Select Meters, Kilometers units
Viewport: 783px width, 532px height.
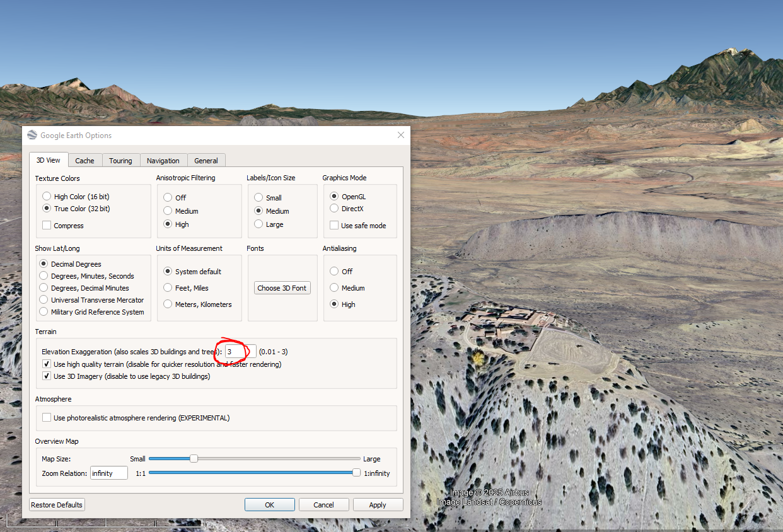[168, 304]
